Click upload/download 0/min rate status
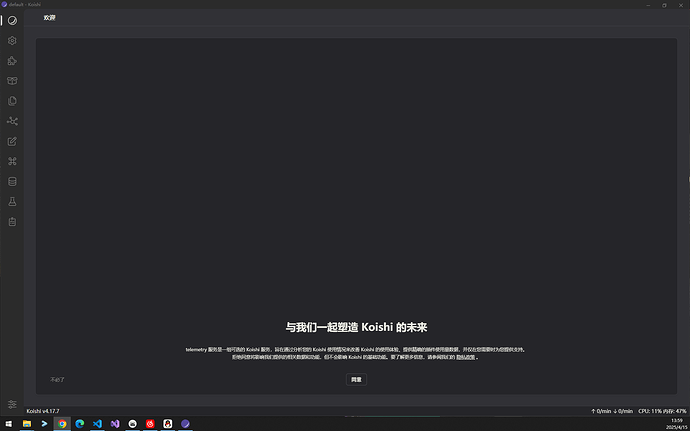Viewport: 690px width, 431px height. click(612, 411)
